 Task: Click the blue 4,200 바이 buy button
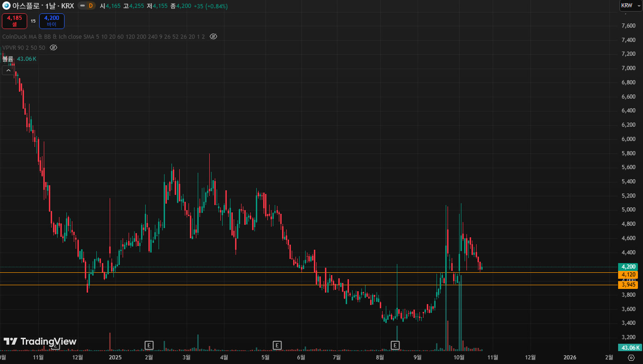[52, 21]
